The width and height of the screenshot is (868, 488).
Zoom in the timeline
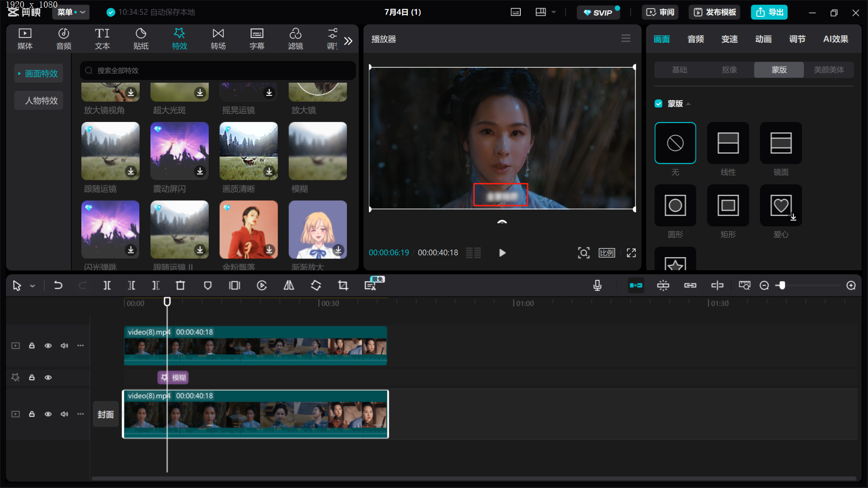(x=851, y=286)
